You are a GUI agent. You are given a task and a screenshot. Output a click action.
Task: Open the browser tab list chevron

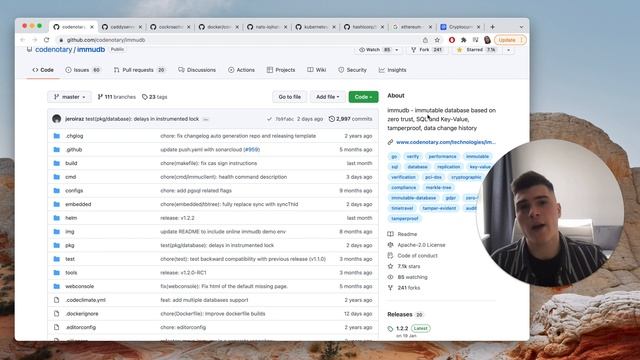click(521, 27)
